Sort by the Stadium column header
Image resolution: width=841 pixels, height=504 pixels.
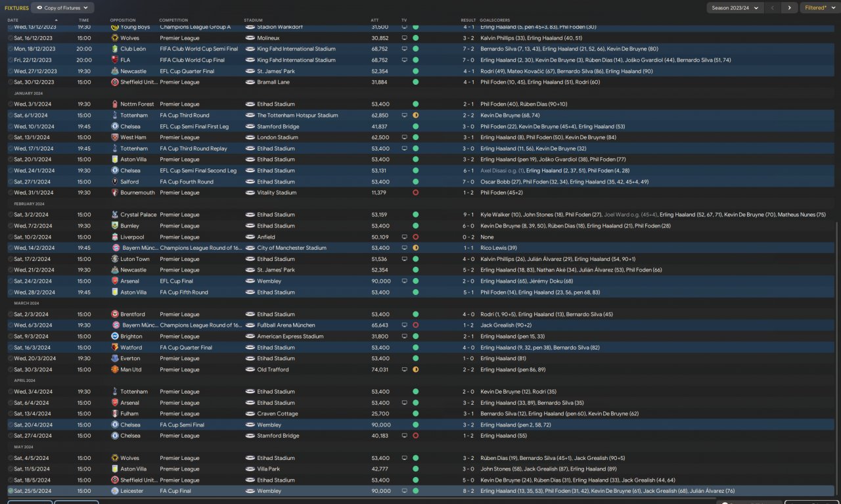pyautogui.click(x=252, y=20)
